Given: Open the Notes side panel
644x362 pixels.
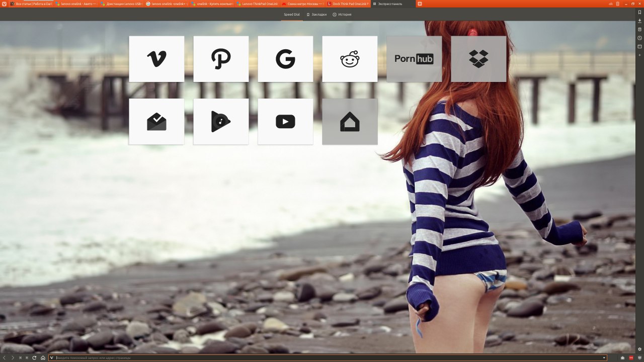Looking at the screenshot, I should point(639,29).
